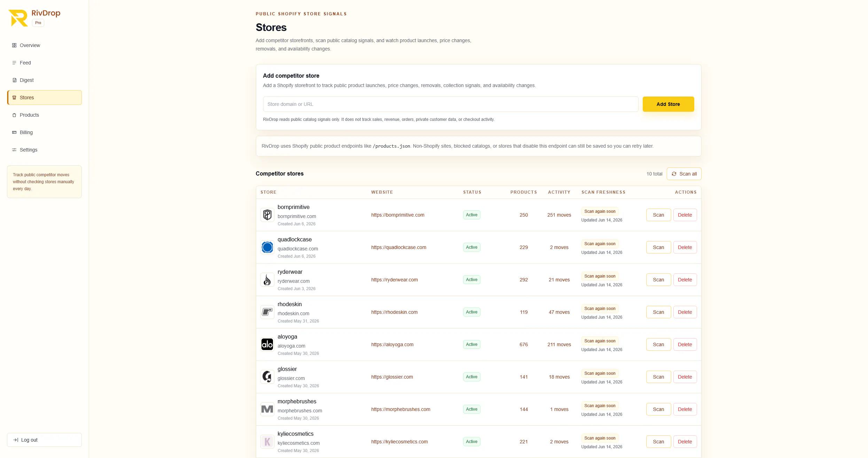Screen dimensions: 868x458
Task: Scan the kyliecosmetics store
Action: (x=658, y=442)
